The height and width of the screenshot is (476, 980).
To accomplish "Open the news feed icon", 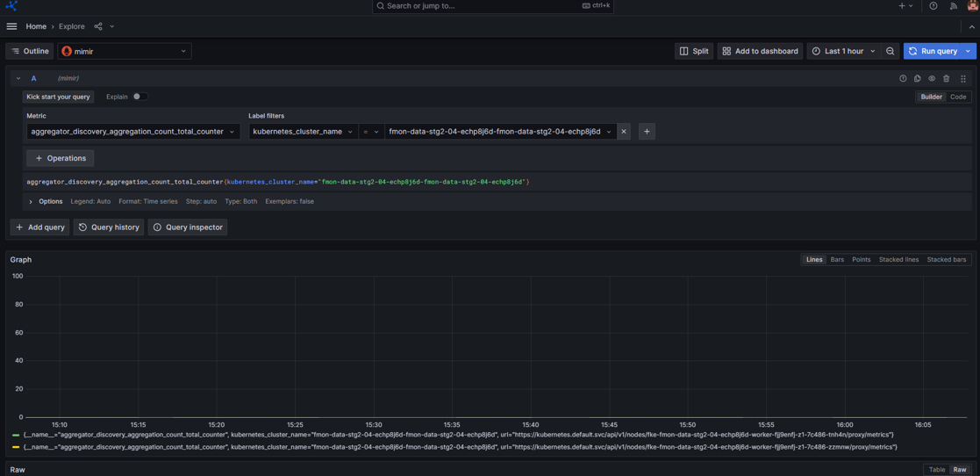I will click(x=954, y=6).
